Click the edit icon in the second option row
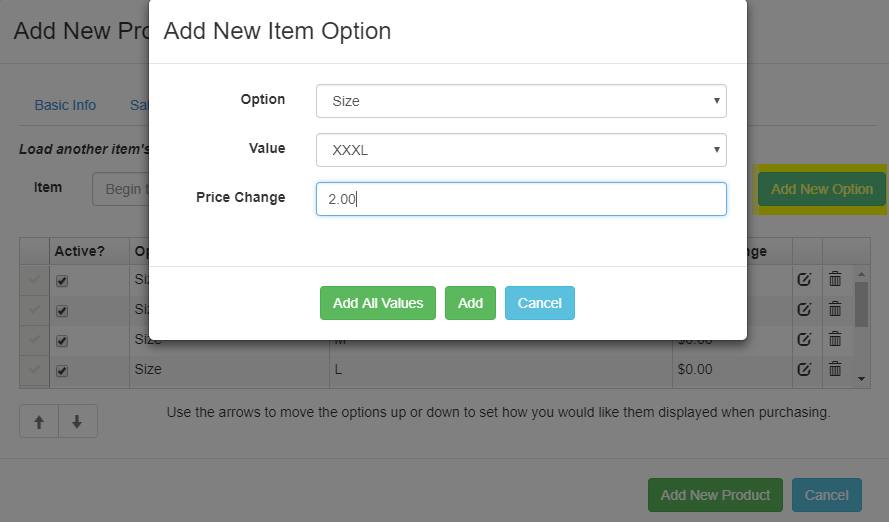Viewport: 889px width, 522px height. click(x=804, y=310)
